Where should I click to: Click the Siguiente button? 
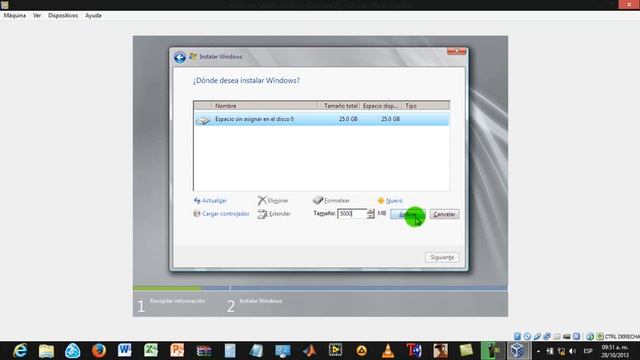pyautogui.click(x=442, y=257)
